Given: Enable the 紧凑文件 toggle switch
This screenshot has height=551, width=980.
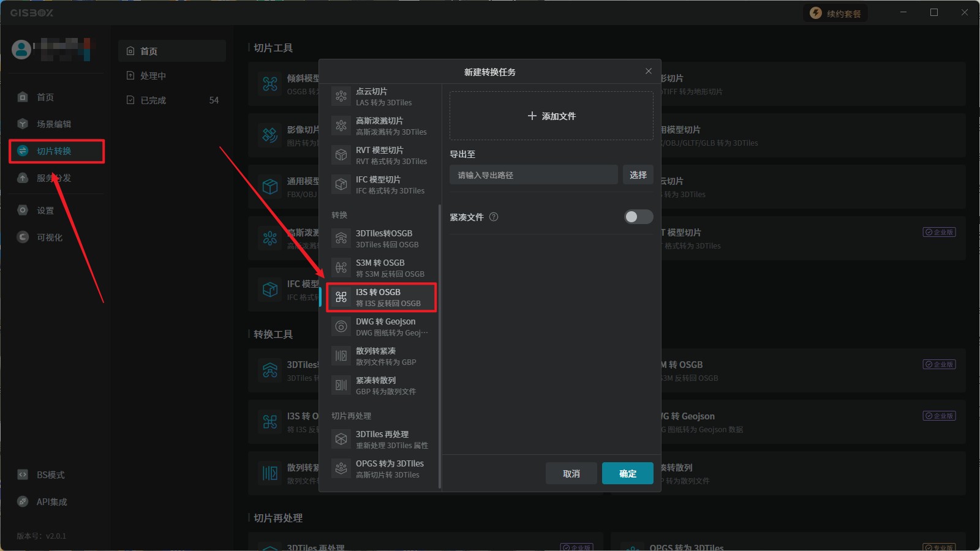Looking at the screenshot, I should tap(638, 217).
